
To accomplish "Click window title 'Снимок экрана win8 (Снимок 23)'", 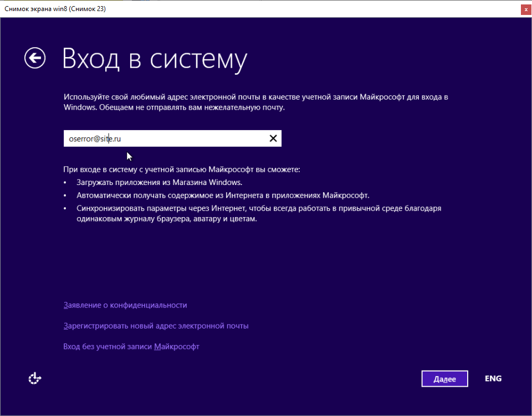I will (x=55, y=9).
